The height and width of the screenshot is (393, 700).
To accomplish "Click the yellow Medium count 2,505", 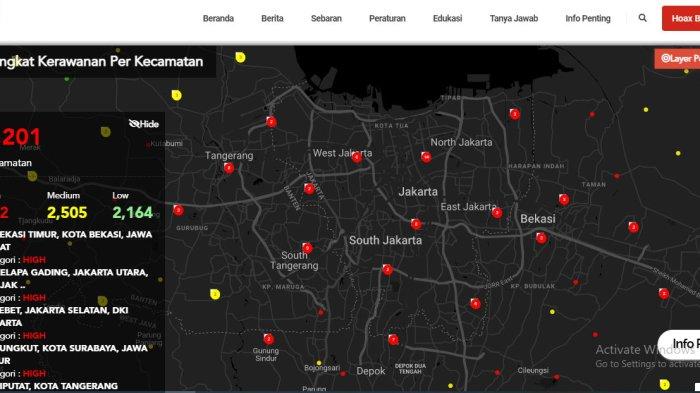I will click(x=67, y=213).
